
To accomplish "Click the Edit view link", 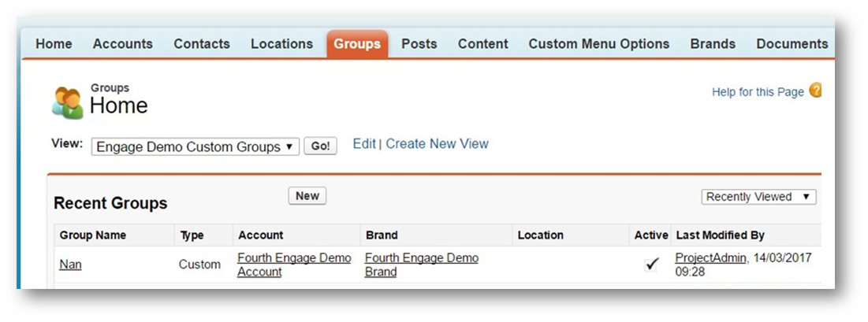I will coord(363,144).
